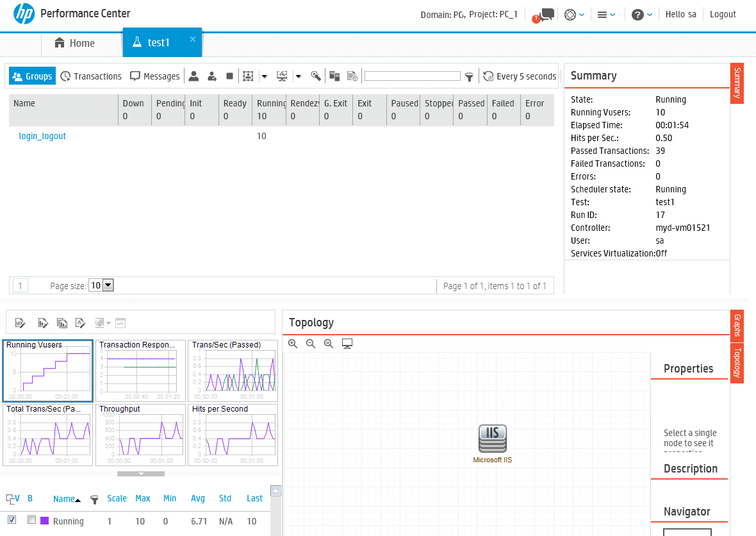Click the numeric graph edit icon
This screenshot has height=536, width=756.
coord(21,322)
